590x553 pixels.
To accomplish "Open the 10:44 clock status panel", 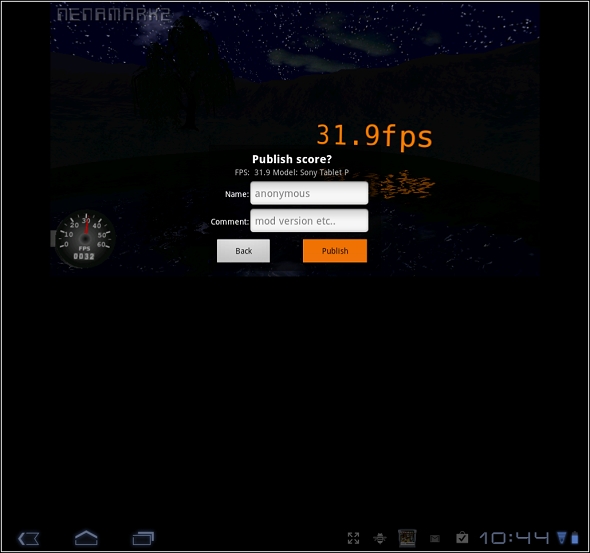I will tap(514, 538).
